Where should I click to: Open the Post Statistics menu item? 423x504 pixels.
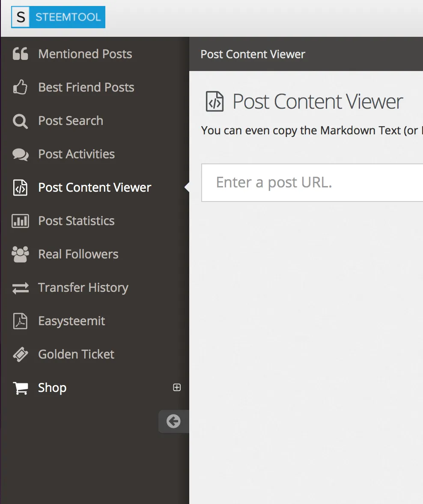pos(76,221)
